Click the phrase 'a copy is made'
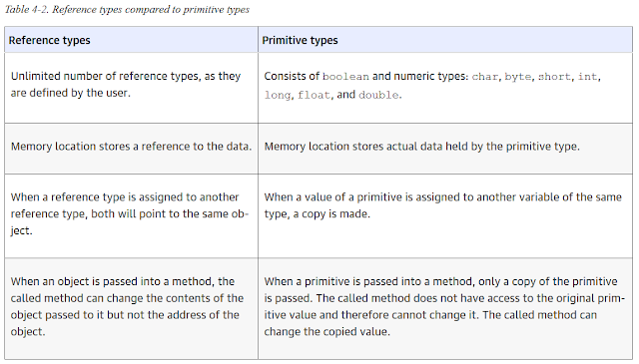Image resolution: width=639 pixels, height=364 pixels. pyautogui.click(x=330, y=214)
